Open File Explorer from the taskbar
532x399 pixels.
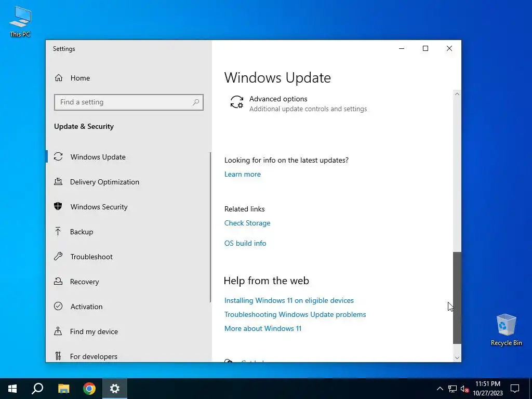(x=63, y=389)
